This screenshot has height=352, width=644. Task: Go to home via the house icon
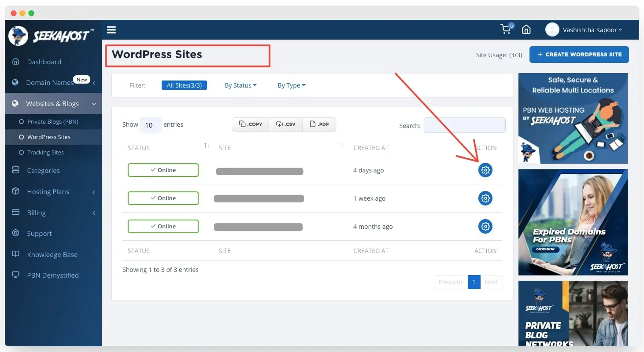pyautogui.click(x=526, y=29)
